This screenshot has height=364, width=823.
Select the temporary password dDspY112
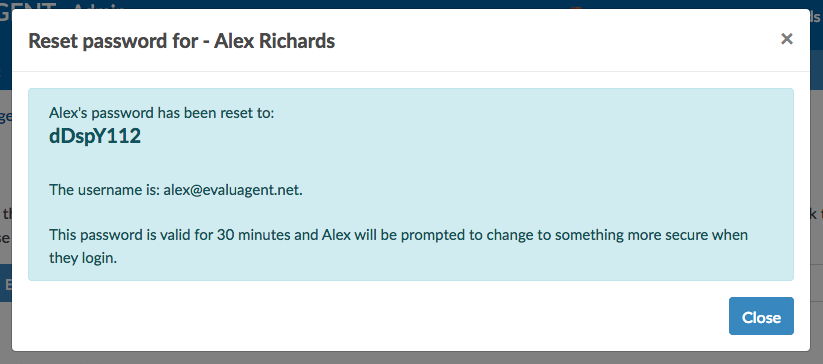point(94,136)
